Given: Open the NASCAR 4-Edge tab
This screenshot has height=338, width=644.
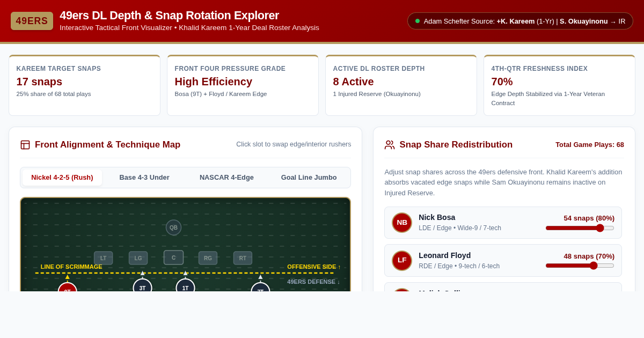Looking at the screenshot, I should coord(226,178).
